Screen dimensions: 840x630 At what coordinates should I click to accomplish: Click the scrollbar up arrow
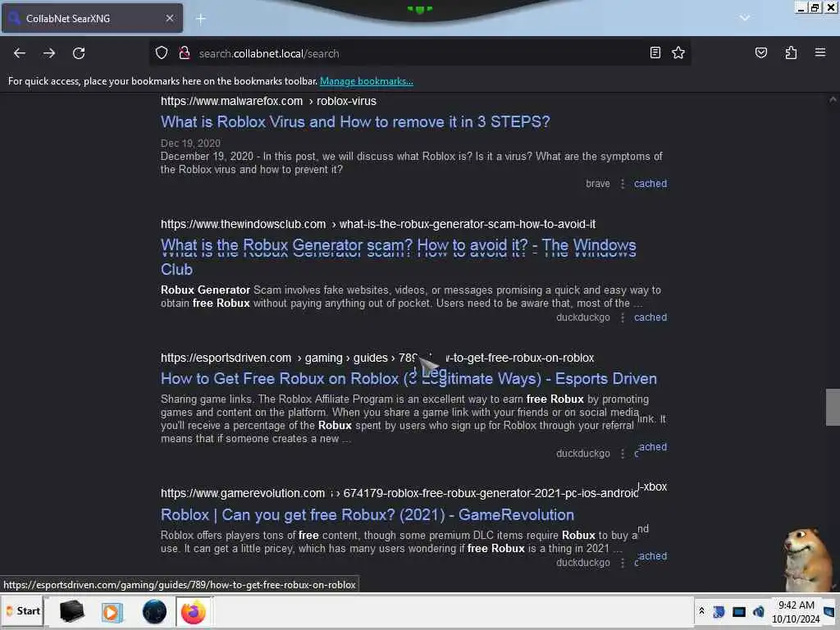coord(833,99)
